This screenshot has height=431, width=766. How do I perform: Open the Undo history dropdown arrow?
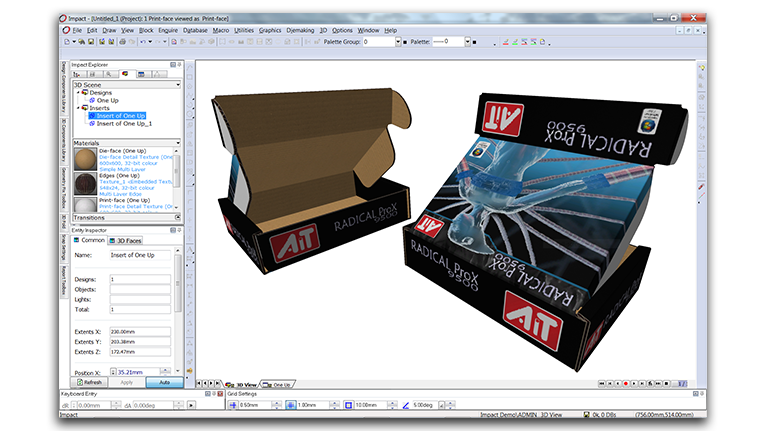[x=150, y=42]
